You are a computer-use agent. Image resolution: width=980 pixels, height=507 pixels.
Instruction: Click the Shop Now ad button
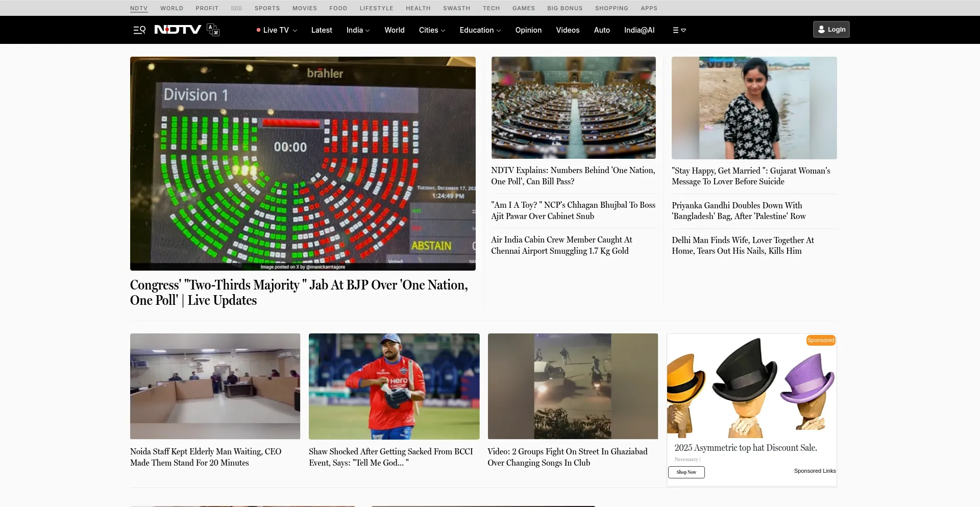pos(686,472)
